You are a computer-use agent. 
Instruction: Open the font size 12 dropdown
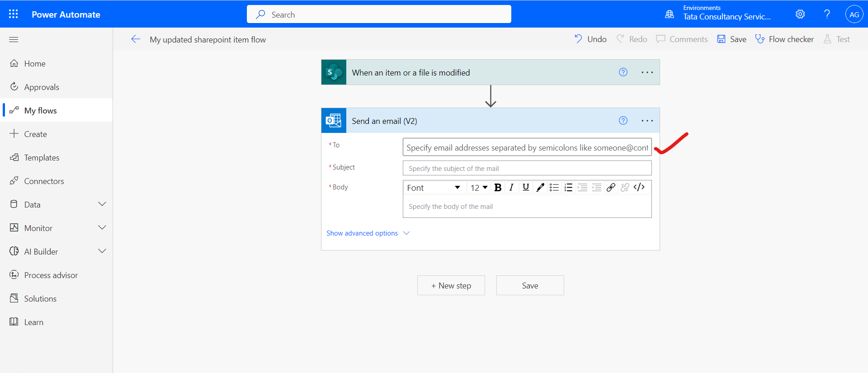[x=479, y=188]
